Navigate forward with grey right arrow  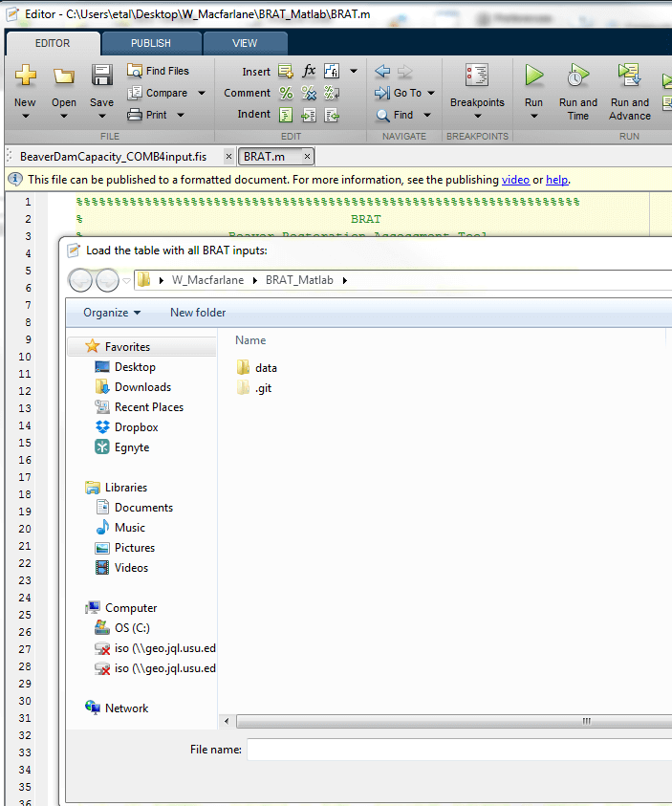(405, 71)
